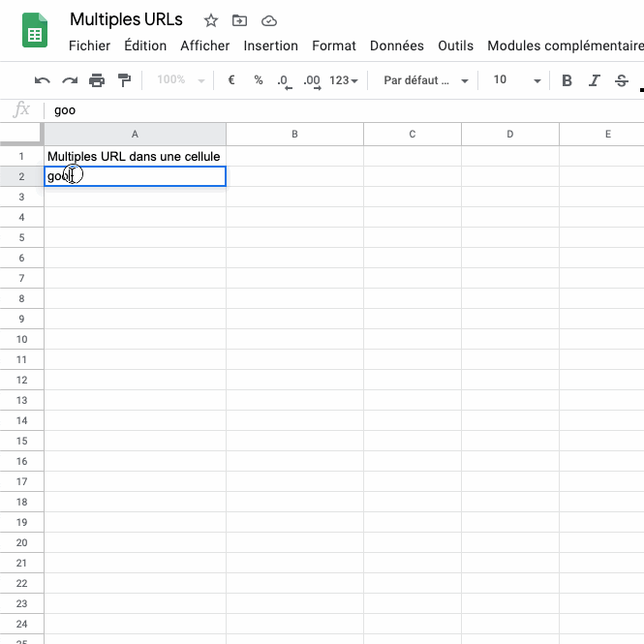
Task: Click the move to folder icon
Action: [239, 20]
